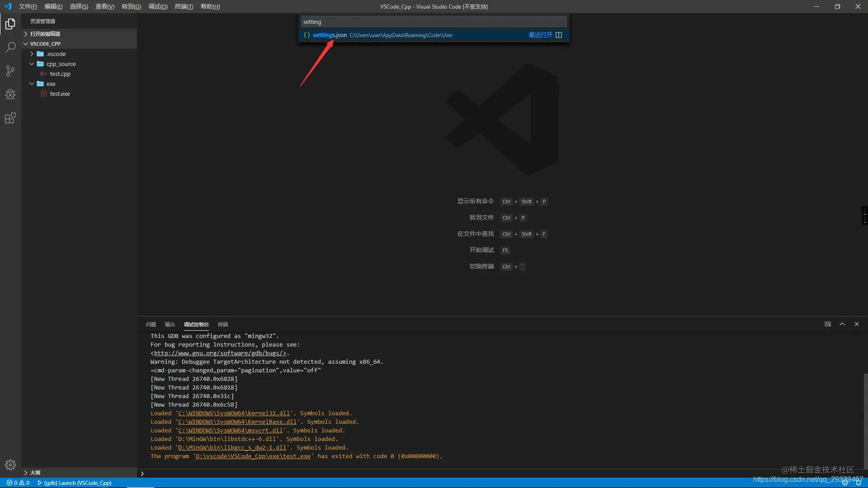The width and height of the screenshot is (868, 488).
Task: Click the quick open search input field
Action: (434, 22)
